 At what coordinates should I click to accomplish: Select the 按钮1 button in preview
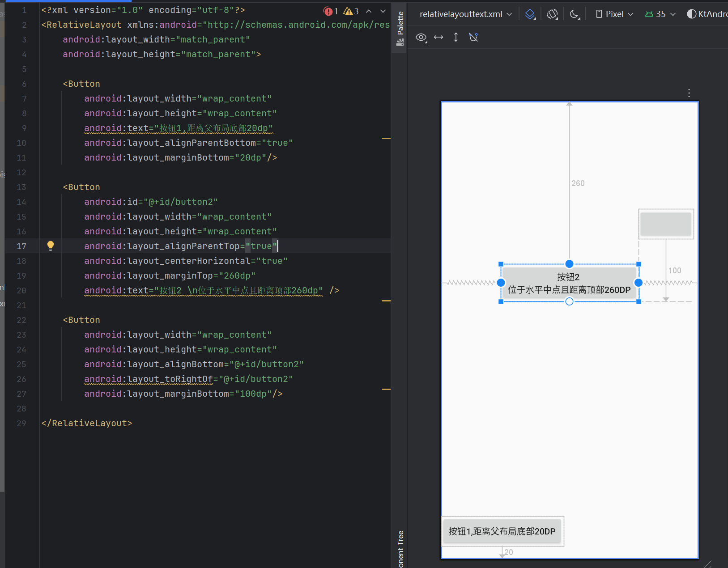502,531
